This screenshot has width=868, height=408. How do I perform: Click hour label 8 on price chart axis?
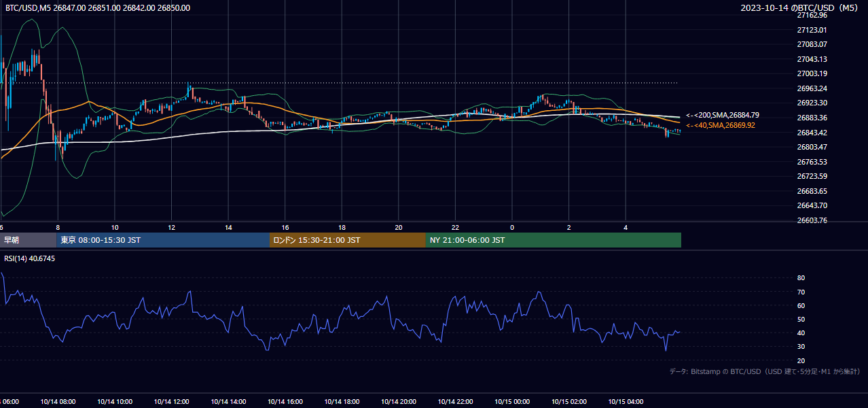[58, 227]
